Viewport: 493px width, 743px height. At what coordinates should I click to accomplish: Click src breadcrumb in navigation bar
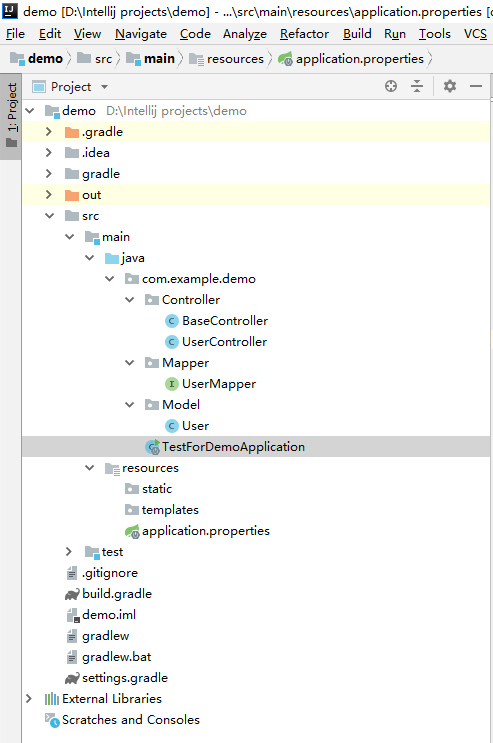click(x=95, y=59)
